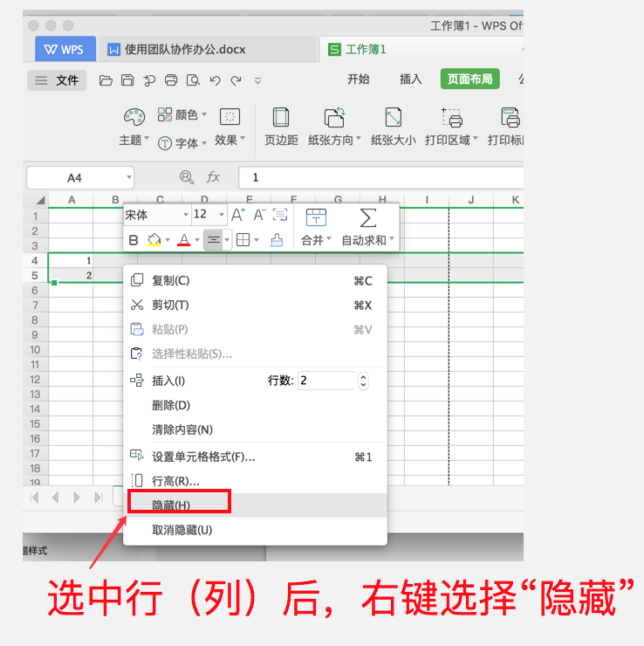Expand the paper orientation (纸张方向) dropdown

(x=336, y=140)
